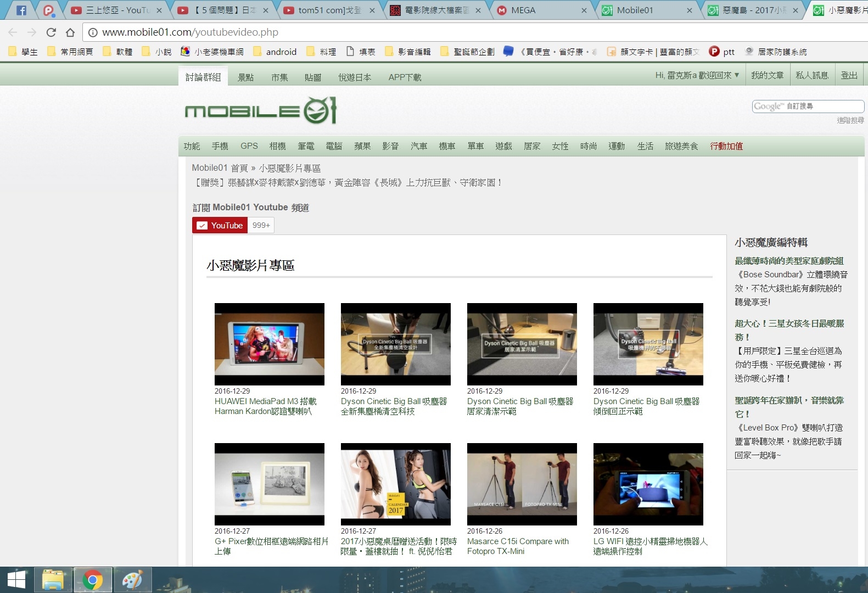Open the 常用網頁 bookmark folder
The height and width of the screenshot is (593, 868).
(70, 52)
